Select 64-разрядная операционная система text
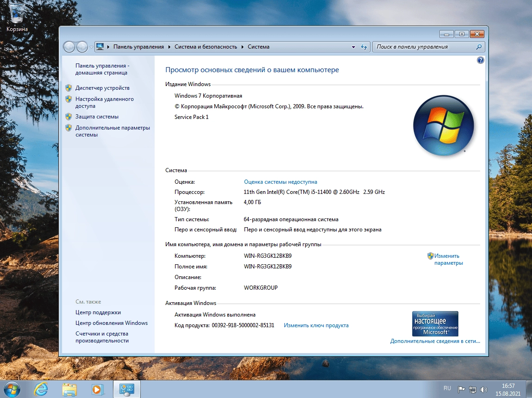 (291, 219)
